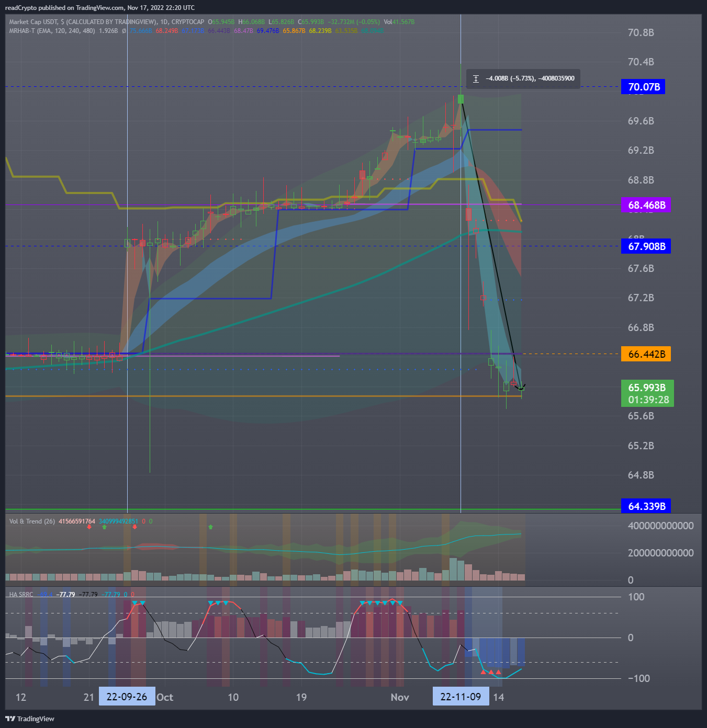Click the pink 68.47B indicator value
The height and width of the screenshot is (728, 707).
pyautogui.click(x=243, y=31)
